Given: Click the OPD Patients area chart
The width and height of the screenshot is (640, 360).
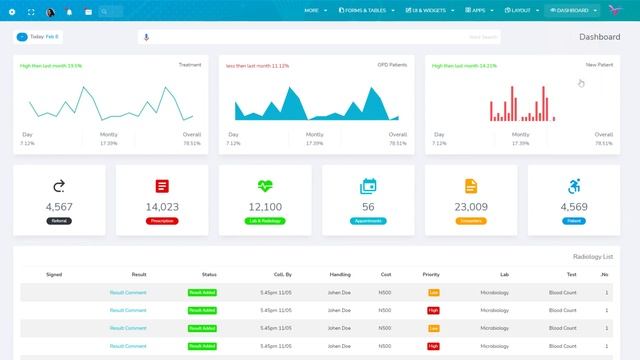Looking at the screenshot, I should pyautogui.click(x=316, y=103).
